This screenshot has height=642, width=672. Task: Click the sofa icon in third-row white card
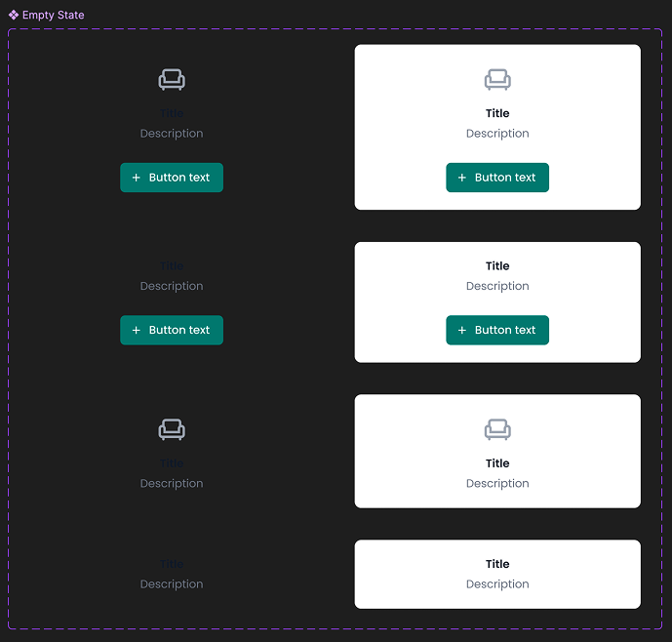pyautogui.click(x=497, y=429)
